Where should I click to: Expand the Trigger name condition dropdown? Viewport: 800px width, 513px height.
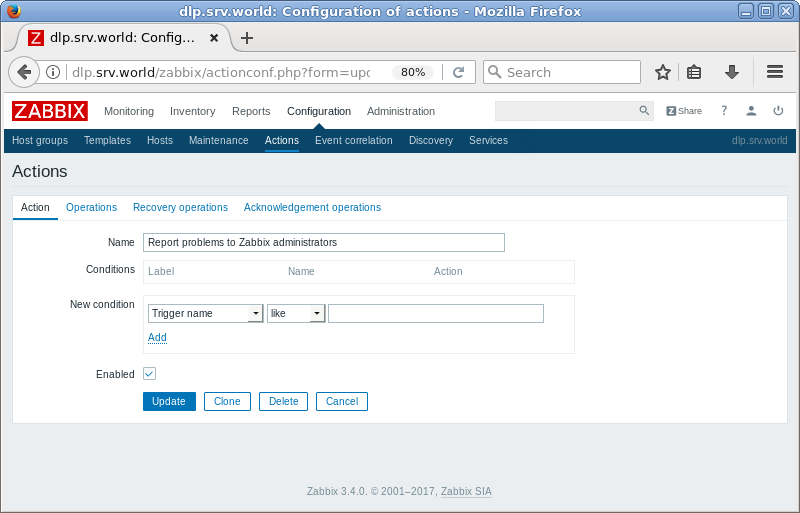tap(205, 313)
